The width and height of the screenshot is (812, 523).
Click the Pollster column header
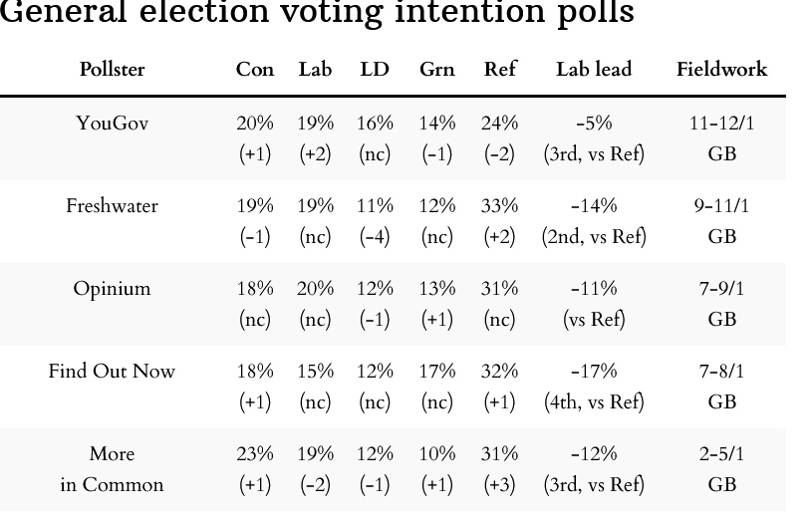pyautogui.click(x=112, y=70)
